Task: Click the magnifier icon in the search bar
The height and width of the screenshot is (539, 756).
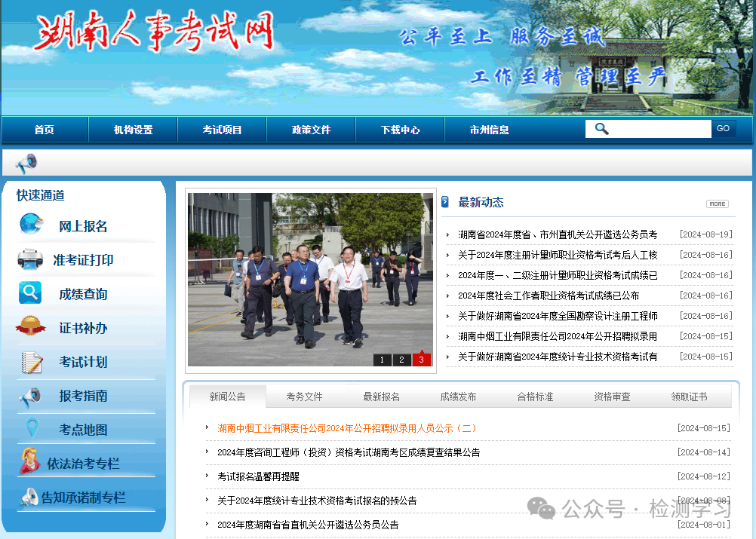Action: [601, 128]
